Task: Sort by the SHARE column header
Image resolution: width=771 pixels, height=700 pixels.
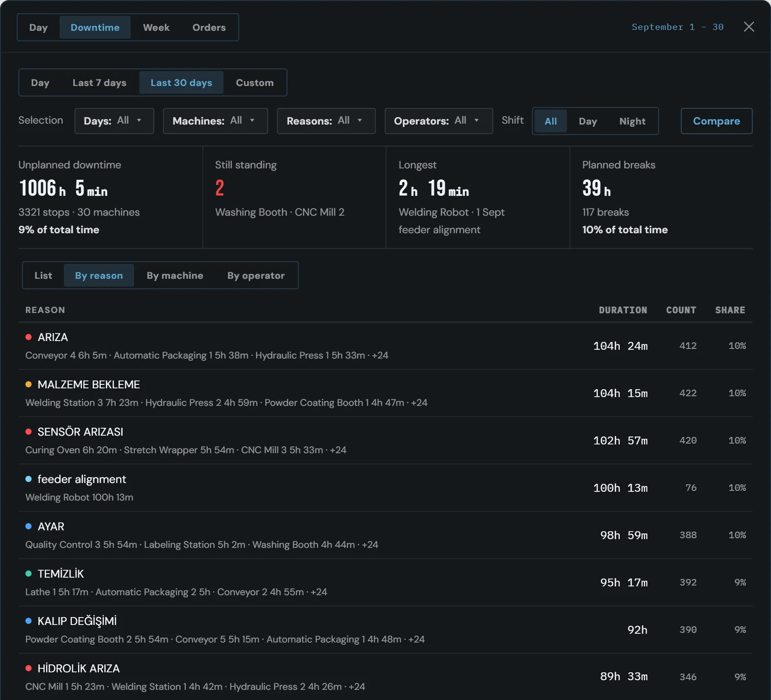Action: coord(730,310)
